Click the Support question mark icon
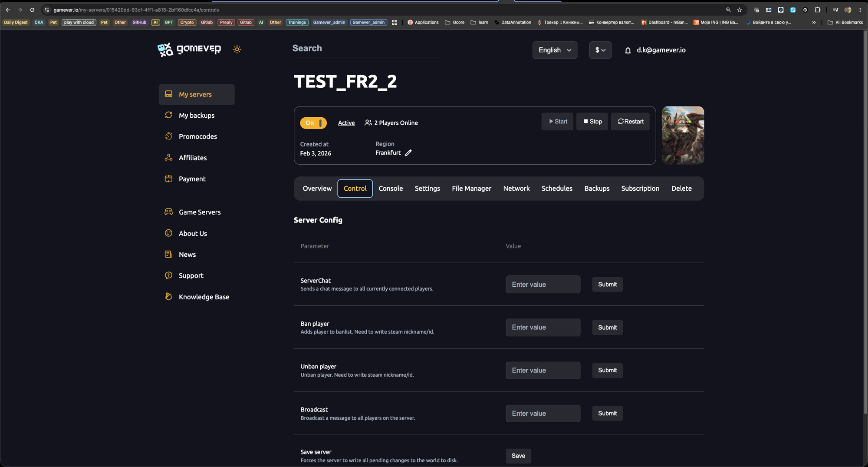The width and height of the screenshot is (868, 467). pyautogui.click(x=168, y=275)
